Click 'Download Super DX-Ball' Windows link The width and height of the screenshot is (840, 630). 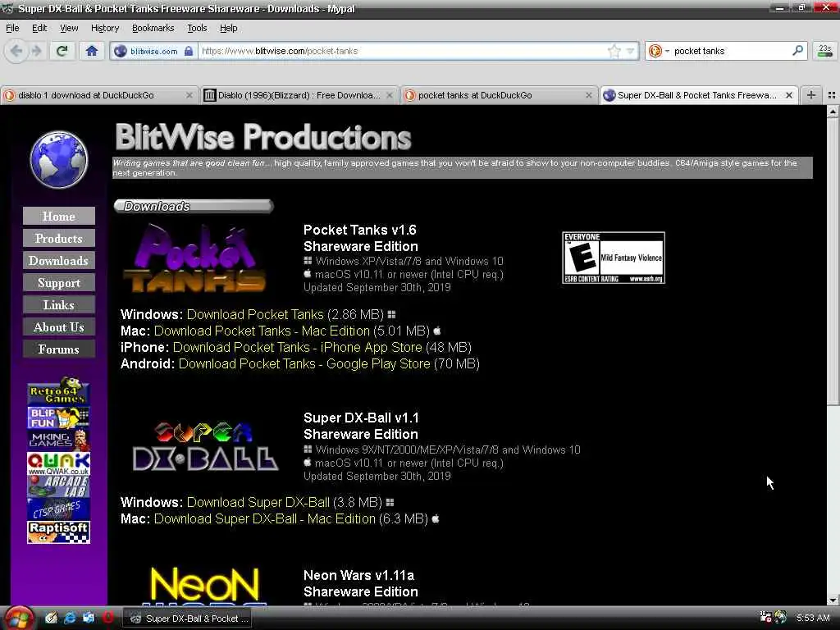258,503
